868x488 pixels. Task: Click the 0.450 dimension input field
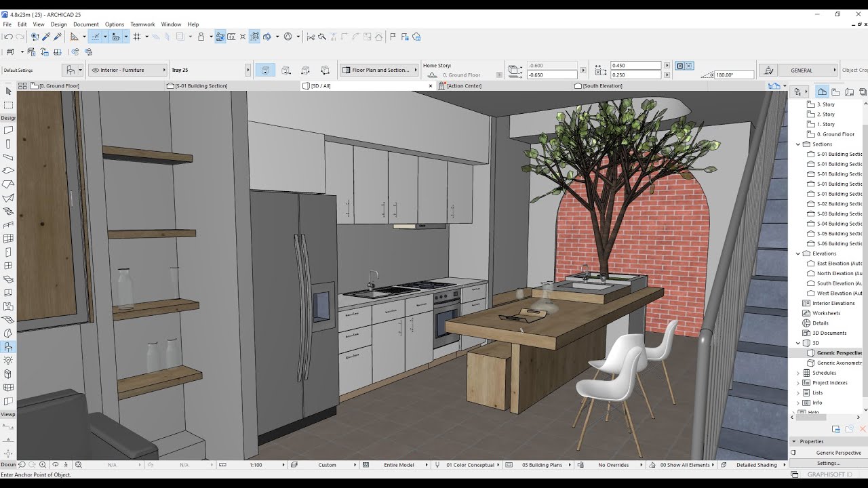[635, 66]
